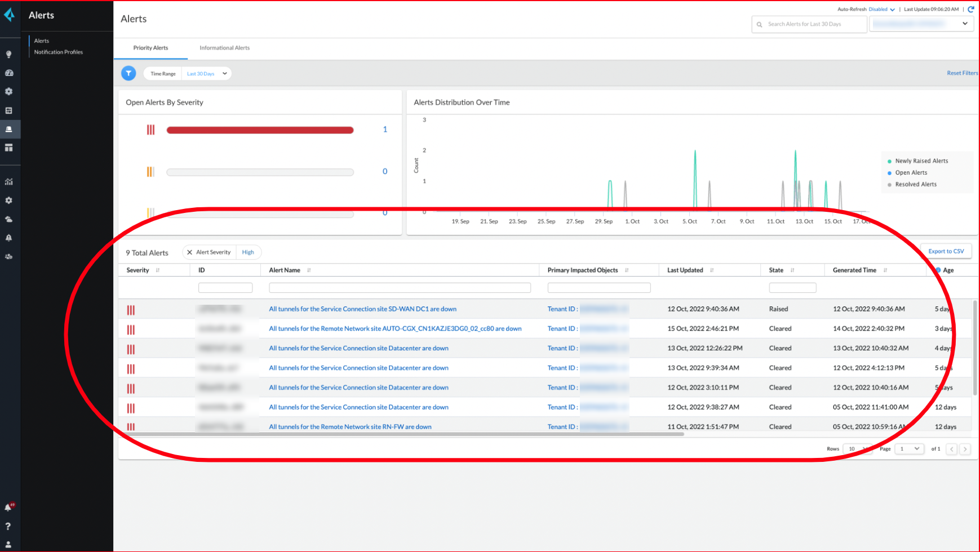Image resolution: width=980 pixels, height=552 pixels.
Task: Click the Reset Filters link
Action: 962,73
